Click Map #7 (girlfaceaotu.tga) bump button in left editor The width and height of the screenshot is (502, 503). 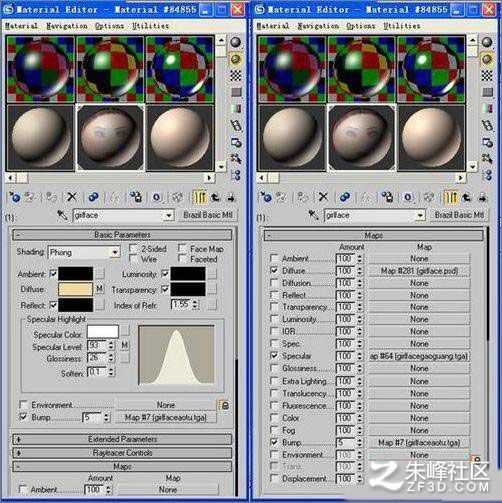pos(166,417)
